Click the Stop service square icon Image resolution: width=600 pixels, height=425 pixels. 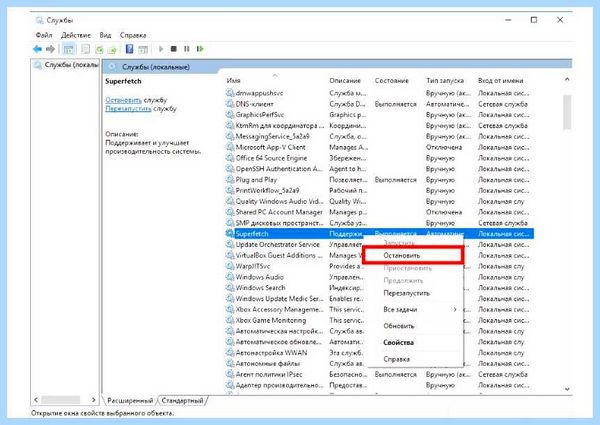[x=174, y=49]
